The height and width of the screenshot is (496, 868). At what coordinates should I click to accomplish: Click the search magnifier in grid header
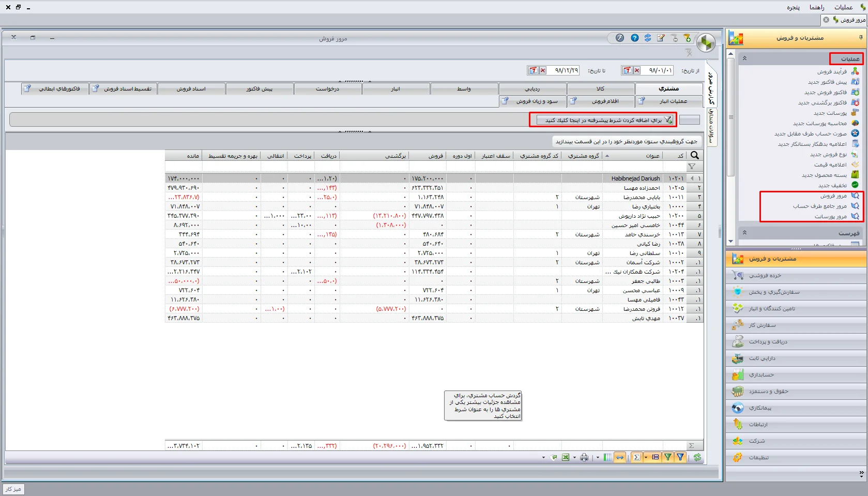coord(694,155)
